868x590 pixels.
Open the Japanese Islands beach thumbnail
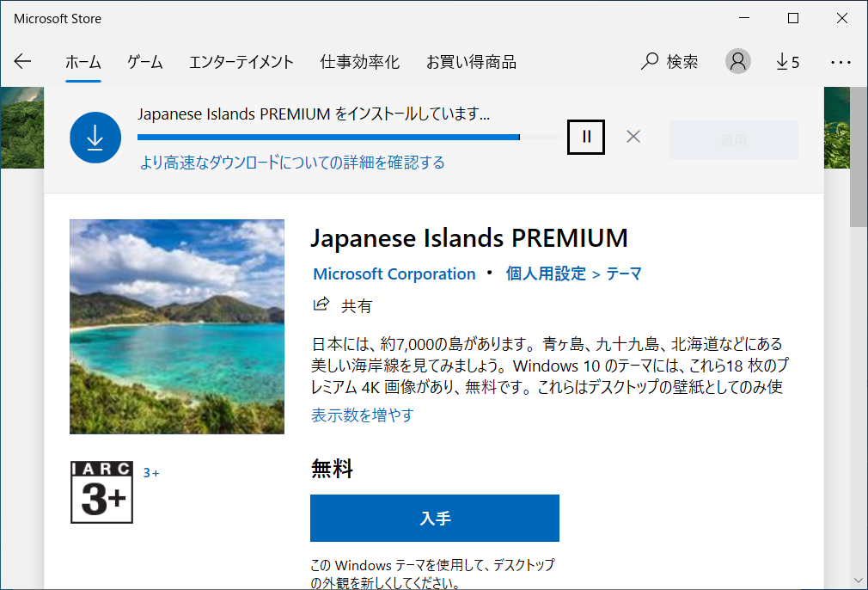(x=176, y=327)
